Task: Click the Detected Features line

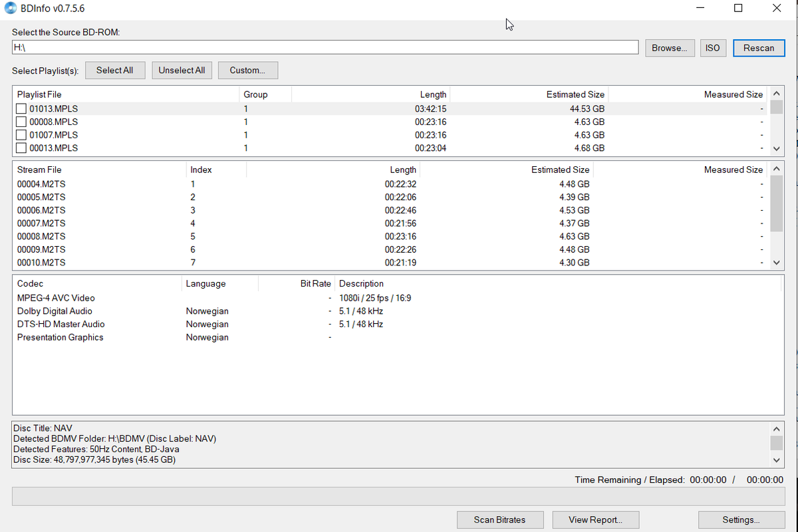Action: 96,449
